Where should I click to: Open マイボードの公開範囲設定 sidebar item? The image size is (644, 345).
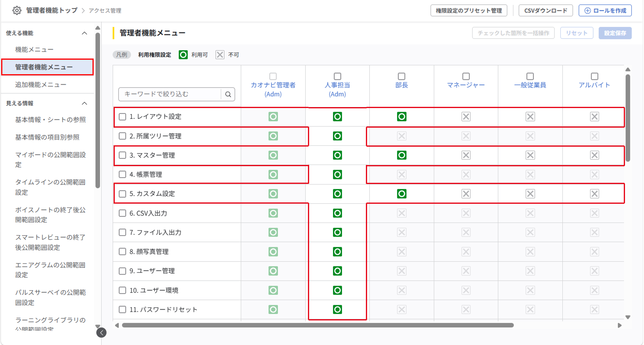50,160
